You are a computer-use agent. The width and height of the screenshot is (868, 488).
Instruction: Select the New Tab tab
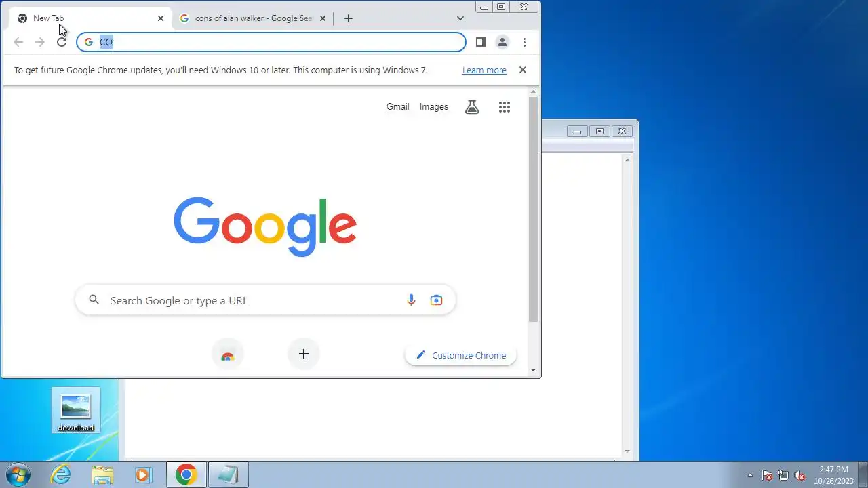coord(90,18)
